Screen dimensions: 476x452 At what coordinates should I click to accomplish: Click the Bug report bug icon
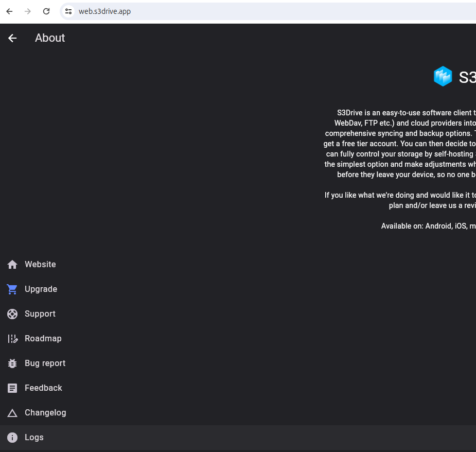12,363
